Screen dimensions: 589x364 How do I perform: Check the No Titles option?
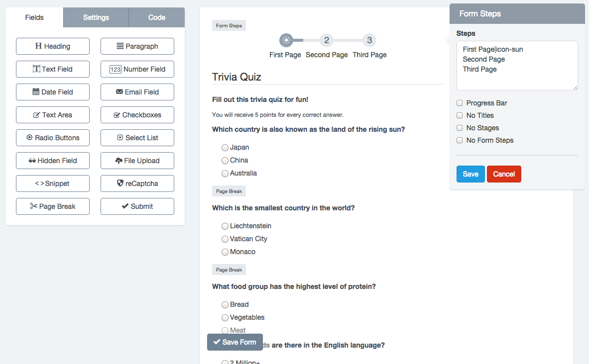(x=460, y=115)
